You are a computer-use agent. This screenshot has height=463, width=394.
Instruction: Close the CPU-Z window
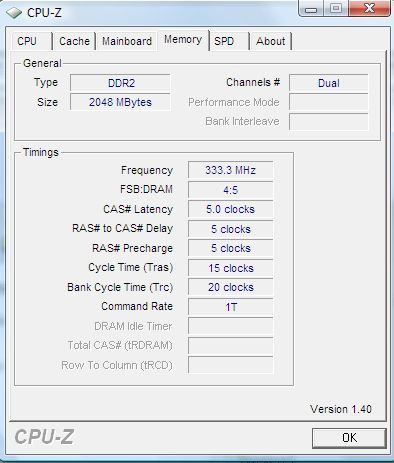[x=369, y=8]
